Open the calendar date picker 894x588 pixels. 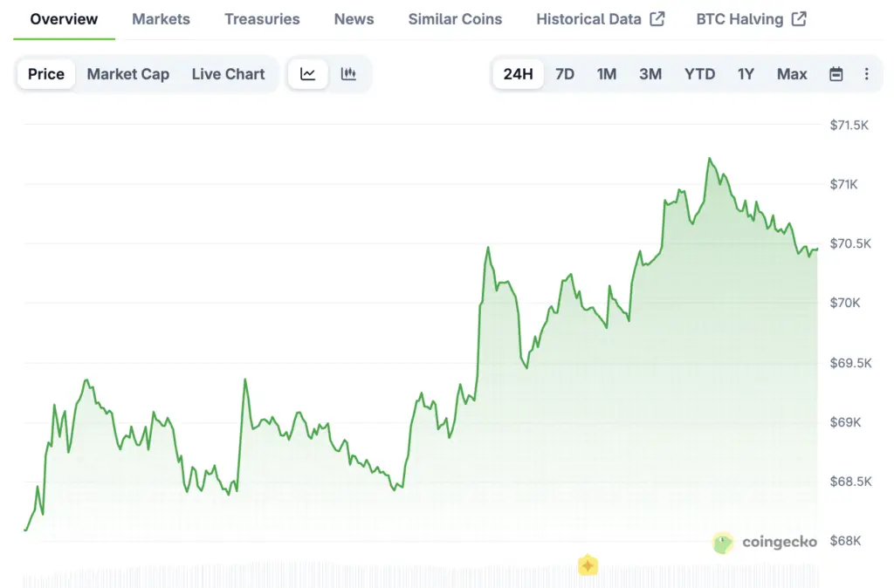tap(836, 74)
